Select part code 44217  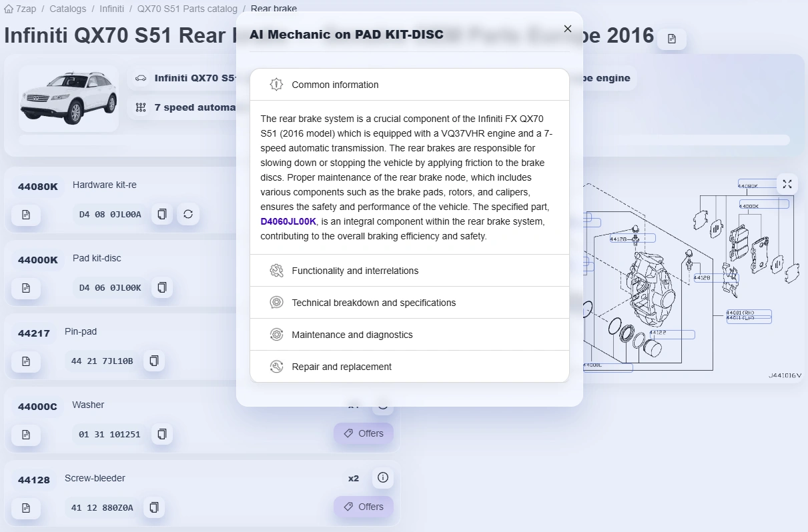tap(34, 333)
